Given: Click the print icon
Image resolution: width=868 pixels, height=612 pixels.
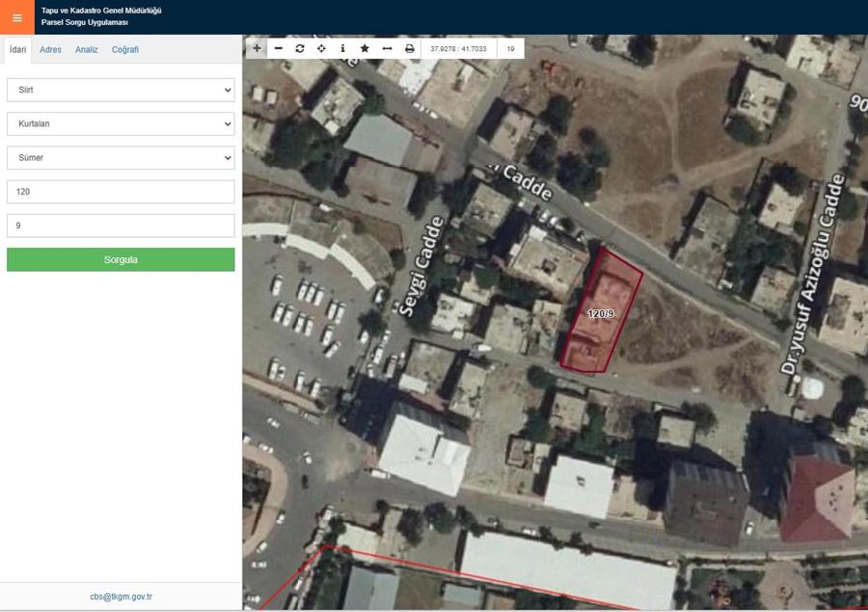Looking at the screenshot, I should pyautogui.click(x=409, y=49).
